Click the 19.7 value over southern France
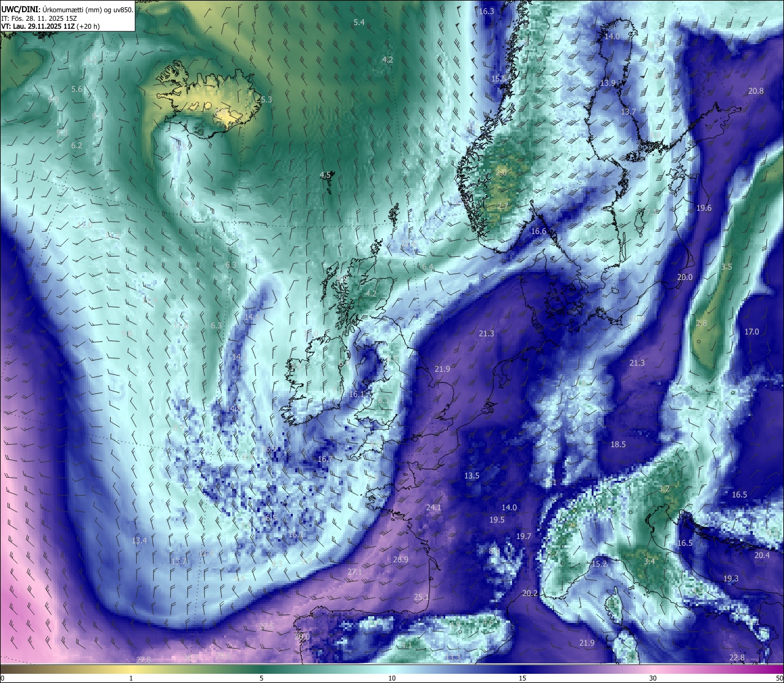 (x=524, y=536)
